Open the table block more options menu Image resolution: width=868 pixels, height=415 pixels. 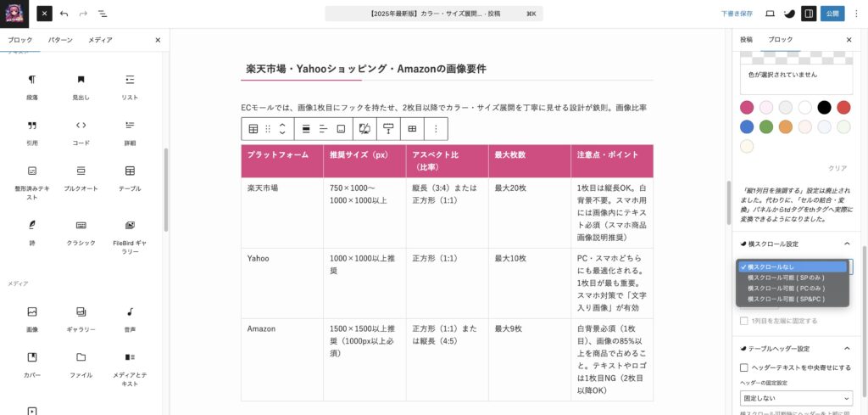coord(436,128)
